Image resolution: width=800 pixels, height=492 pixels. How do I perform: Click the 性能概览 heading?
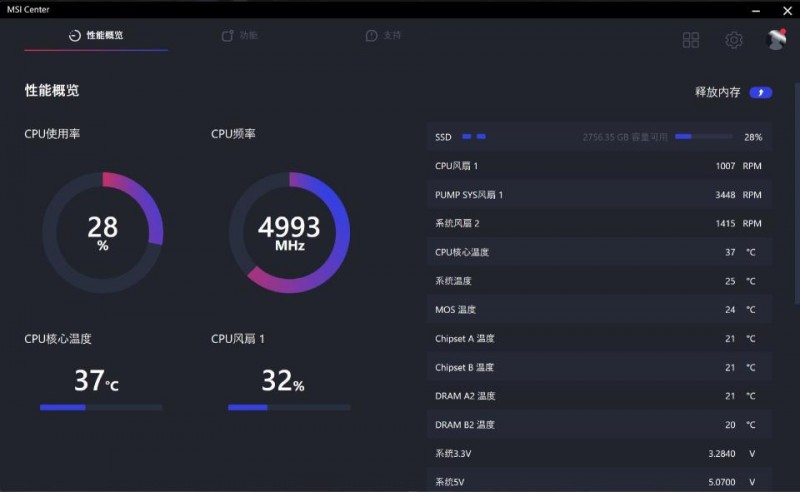[52, 90]
